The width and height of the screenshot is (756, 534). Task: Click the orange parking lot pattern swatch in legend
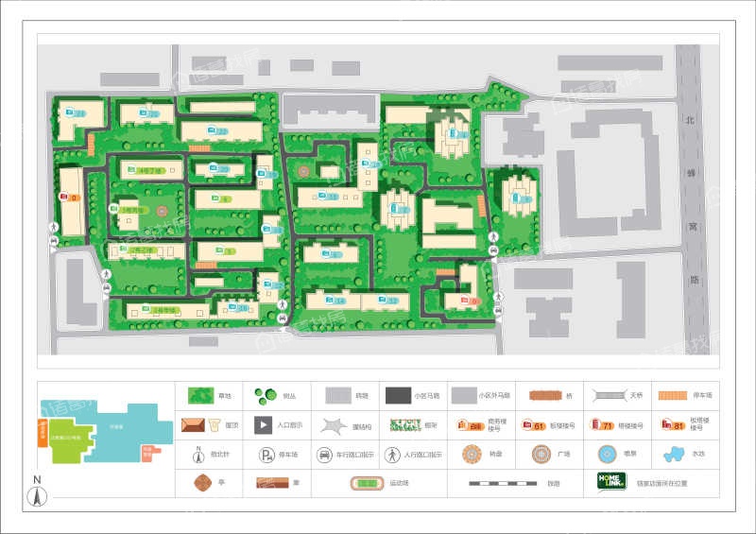click(x=673, y=396)
